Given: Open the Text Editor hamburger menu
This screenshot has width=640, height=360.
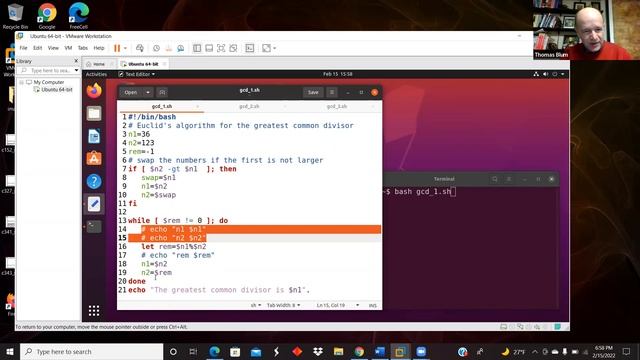Looking at the screenshot, I should point(332,92).
